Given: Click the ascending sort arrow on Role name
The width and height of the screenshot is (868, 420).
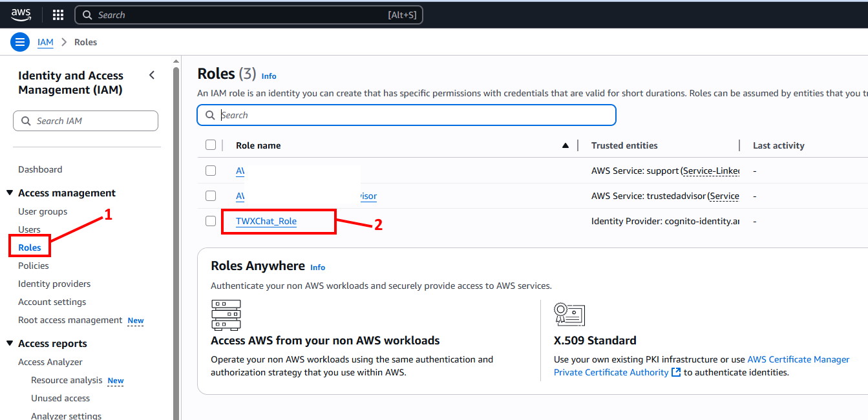Looking at the screenshot, I should [x=566, y=145].
